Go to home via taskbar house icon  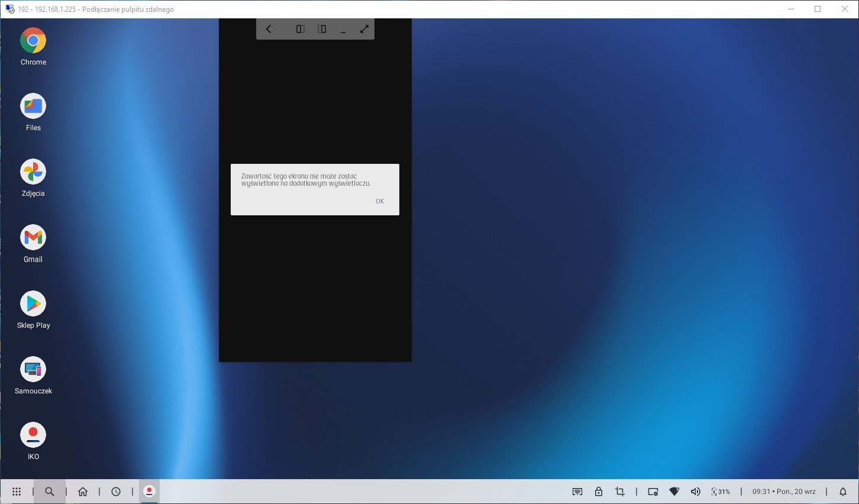pos(83,492)
